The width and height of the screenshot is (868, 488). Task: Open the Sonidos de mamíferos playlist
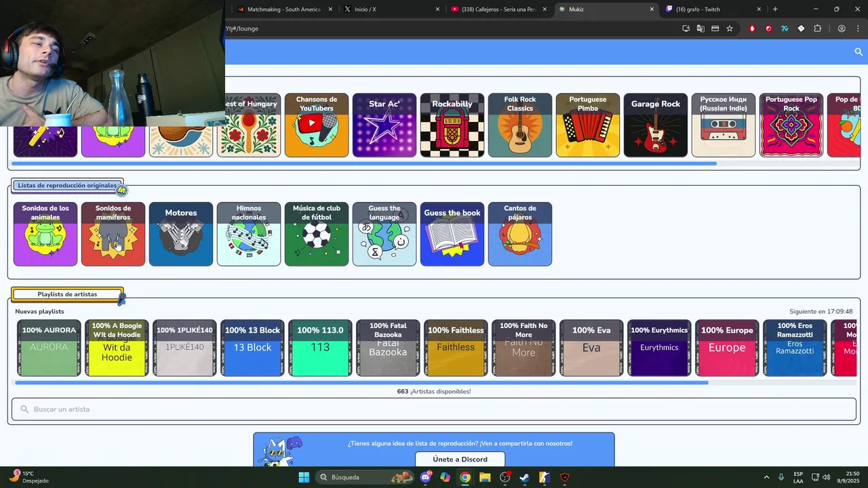pyautogui.click(x=113, y=234)
